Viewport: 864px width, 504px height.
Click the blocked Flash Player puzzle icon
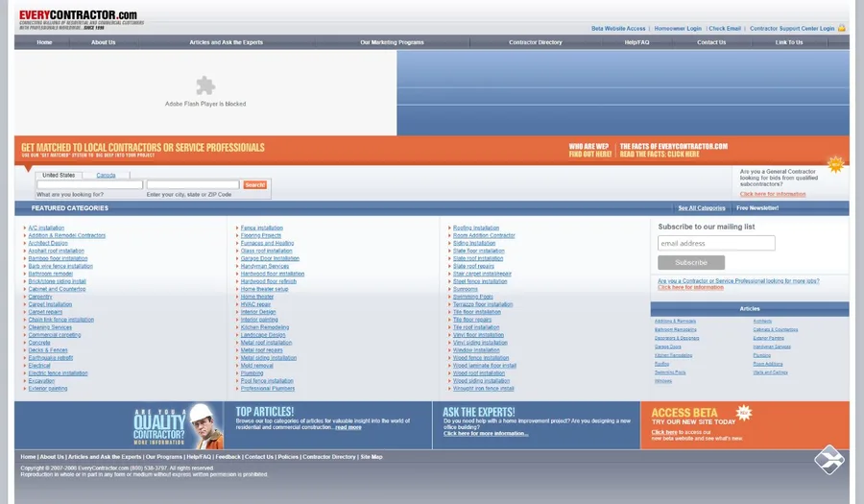tap(205, 85)
